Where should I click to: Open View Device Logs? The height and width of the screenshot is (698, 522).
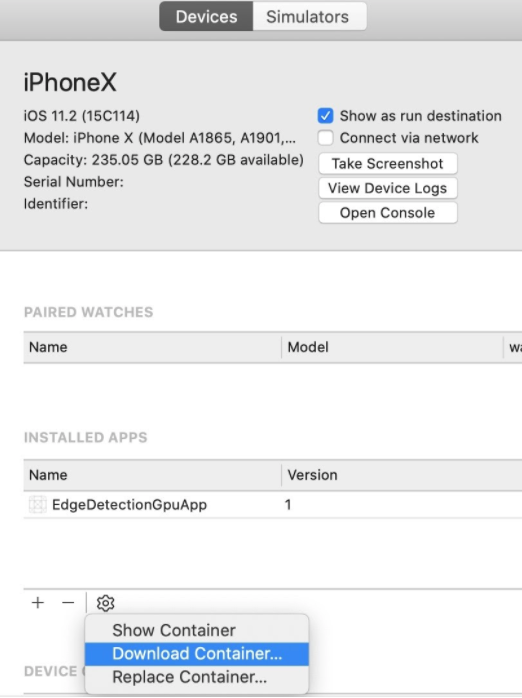pos(388,188)
